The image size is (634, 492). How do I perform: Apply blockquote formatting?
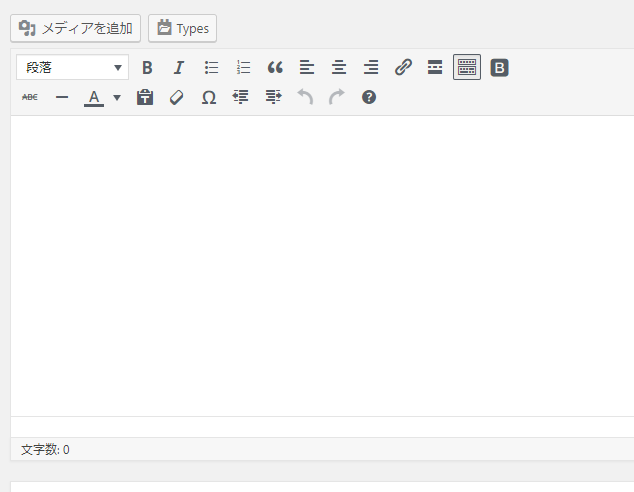tap(275, 67)
